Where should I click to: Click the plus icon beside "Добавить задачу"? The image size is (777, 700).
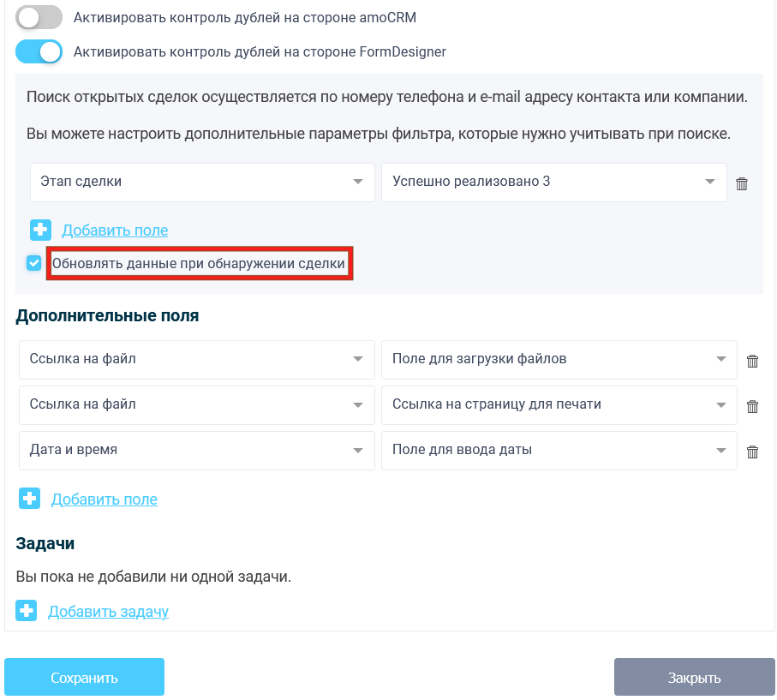27,611
